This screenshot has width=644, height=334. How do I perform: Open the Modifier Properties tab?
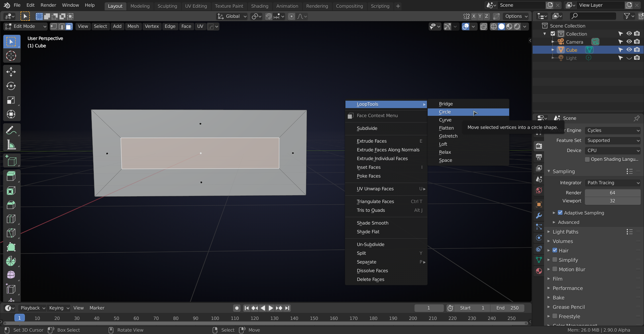point(539,216)
